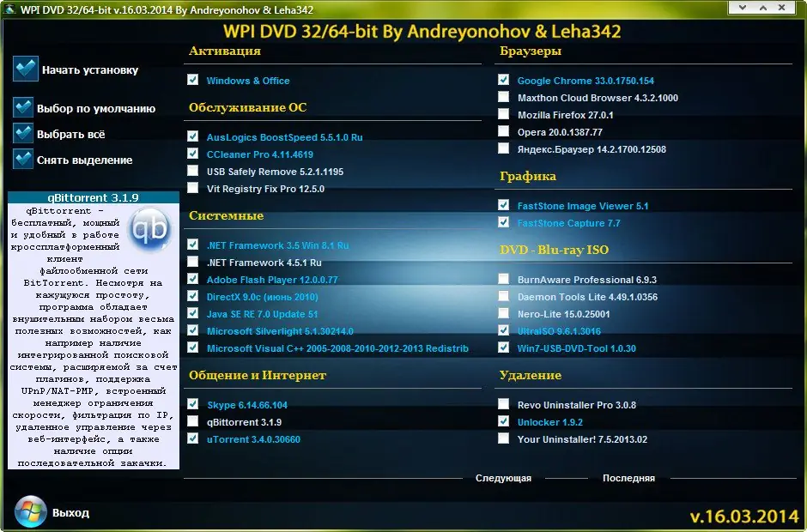Click the 'Unlocker 1.9.2' label
The image size is (807, 532).
pyautogui.click(x=549, y=422)
